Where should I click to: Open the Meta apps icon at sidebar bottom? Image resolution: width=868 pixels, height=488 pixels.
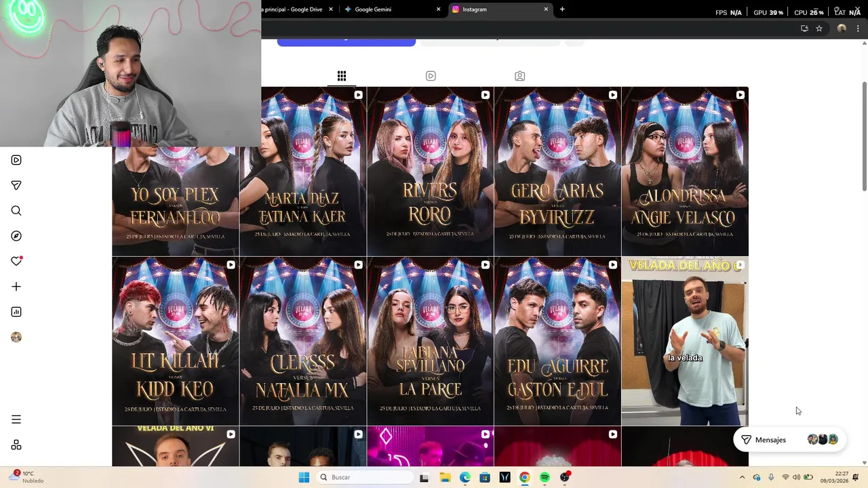16,445
